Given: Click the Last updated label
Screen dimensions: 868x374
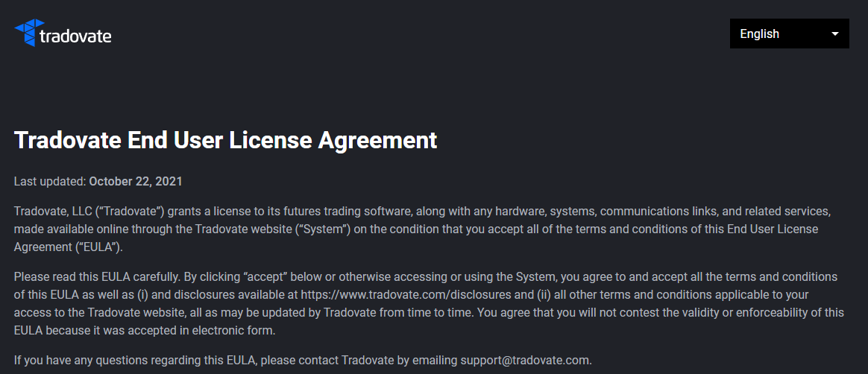Looking at the screenshot, I should coord(50,181).
